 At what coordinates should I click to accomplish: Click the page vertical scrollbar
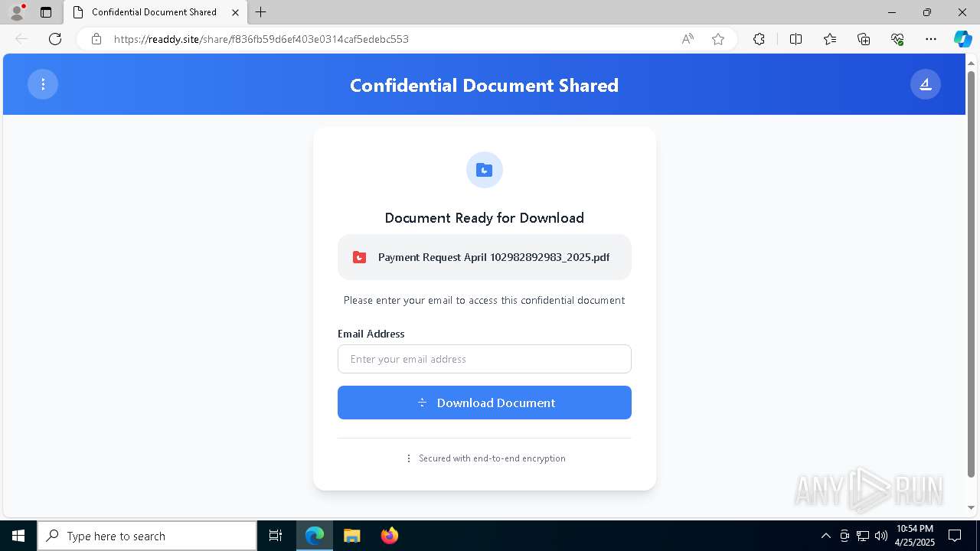point(972,273)
